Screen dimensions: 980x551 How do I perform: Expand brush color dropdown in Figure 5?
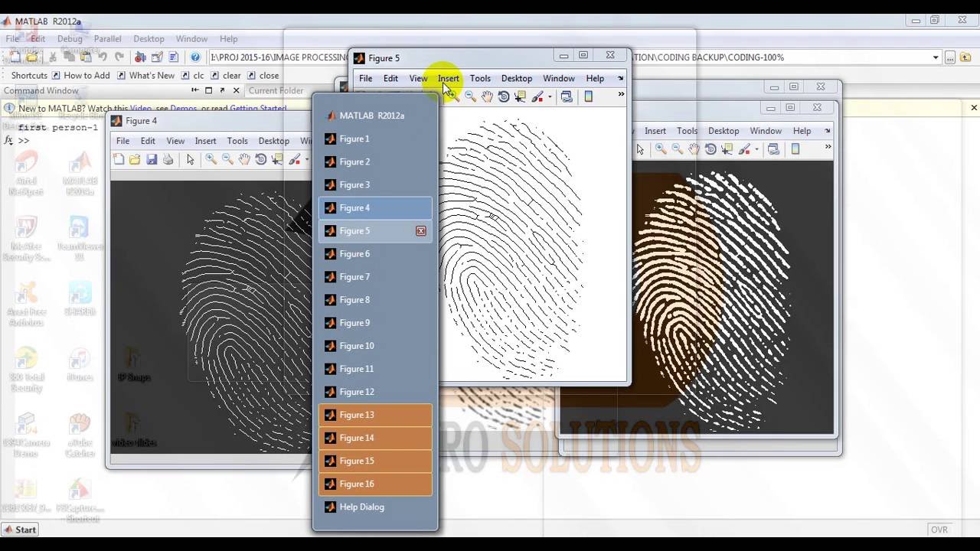coord(550,96)
